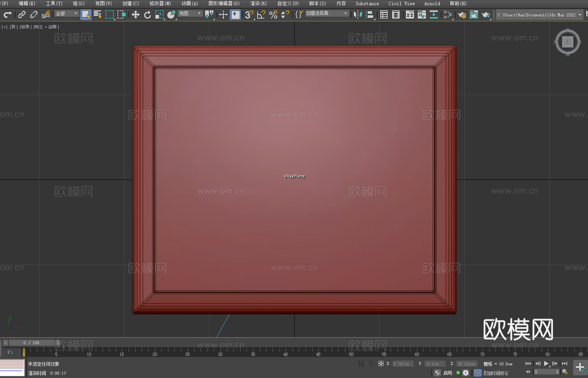
Task: Open Render Setup teapot with gear
Action: click(462, 14)
